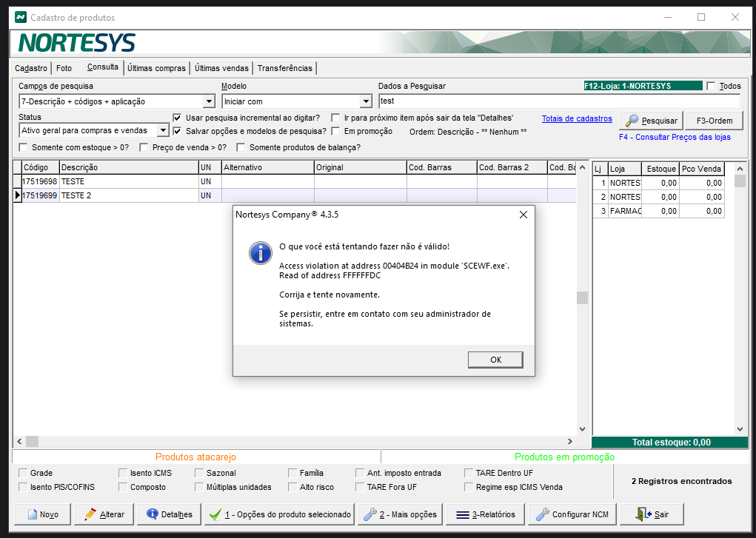Click the green checkmark Opções do produto

215,514
